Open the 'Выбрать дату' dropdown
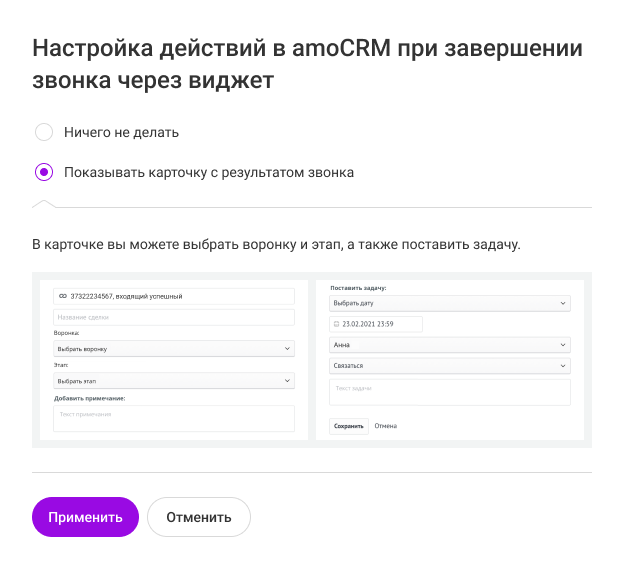Screen dimensions: 624x569 pos(450,303)
